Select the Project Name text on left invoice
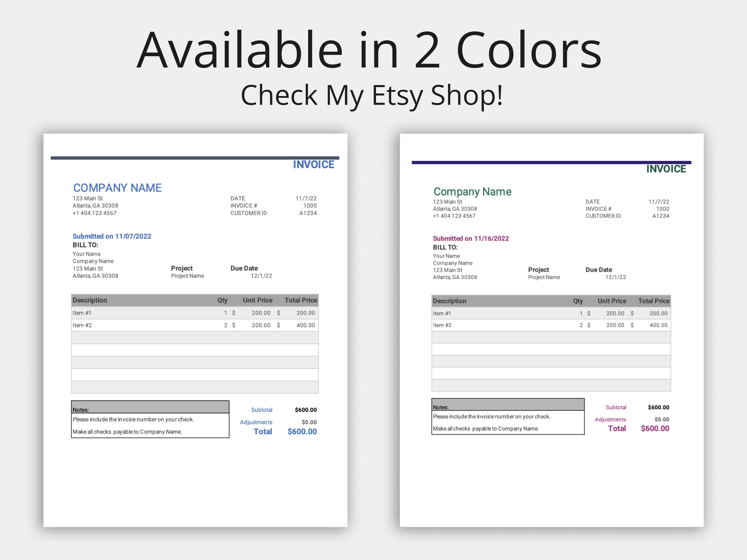The width and height of the screenshot is (747, 560). [187, 276]
